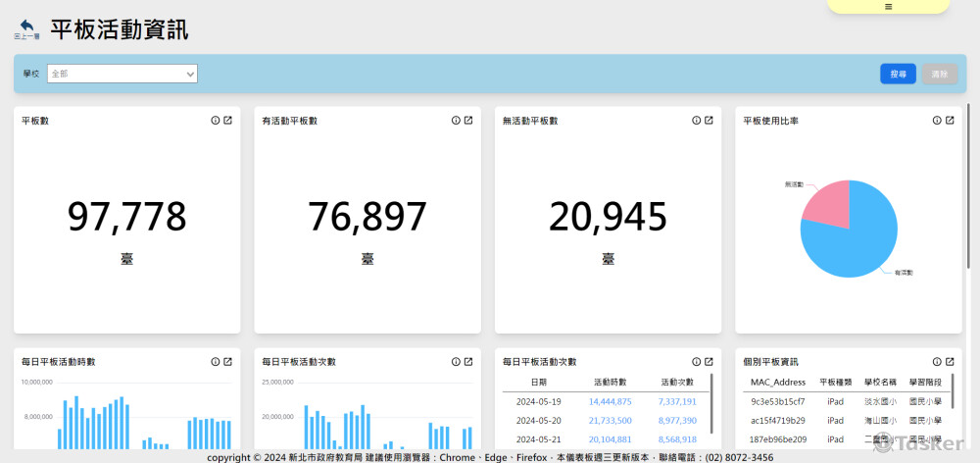Show info for 每日平板活動時數 chart
This screenshot has height=463, width=980.
[215, 362]
